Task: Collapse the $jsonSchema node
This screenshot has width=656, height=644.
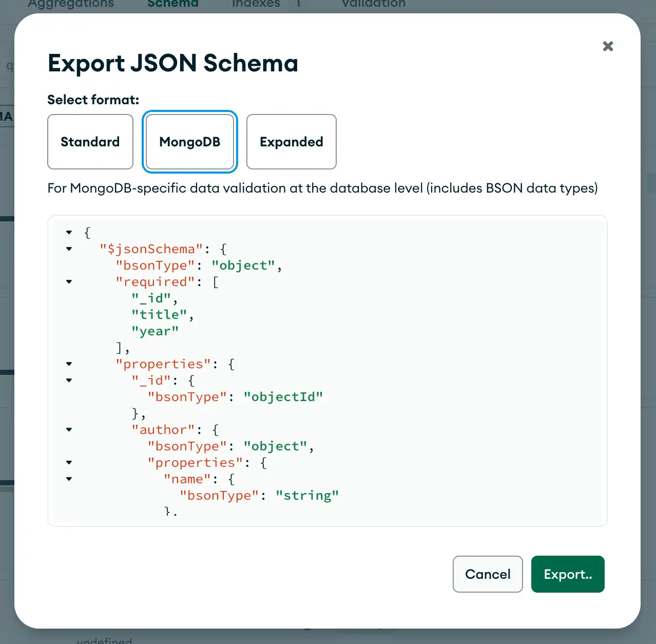Action: point(69,249)
